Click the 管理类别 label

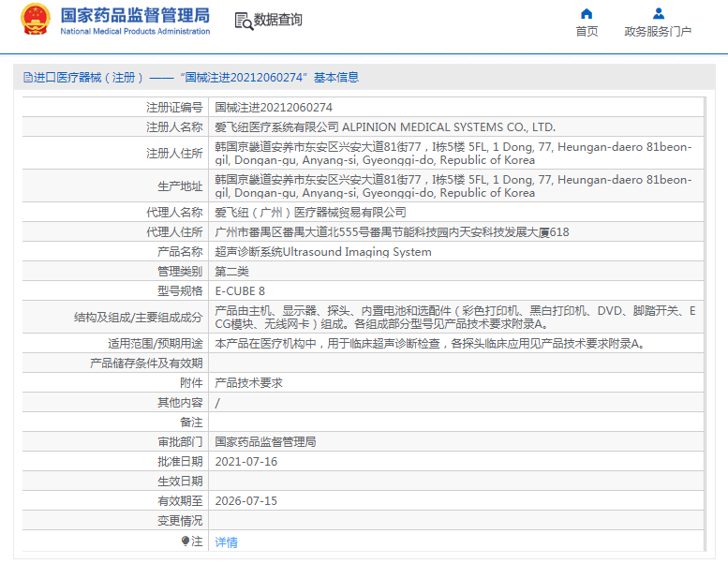pyautogui.click(x=180, y=272)
